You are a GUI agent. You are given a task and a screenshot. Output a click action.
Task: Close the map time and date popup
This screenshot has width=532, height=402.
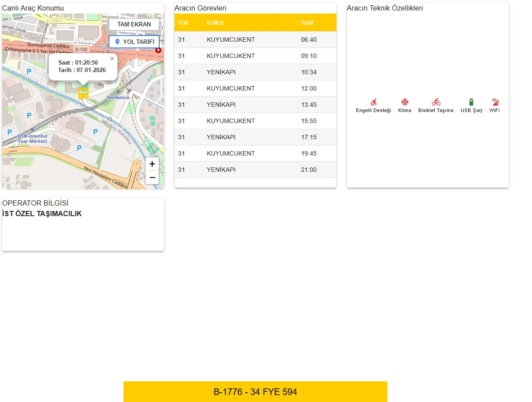(x=112, y=58)
